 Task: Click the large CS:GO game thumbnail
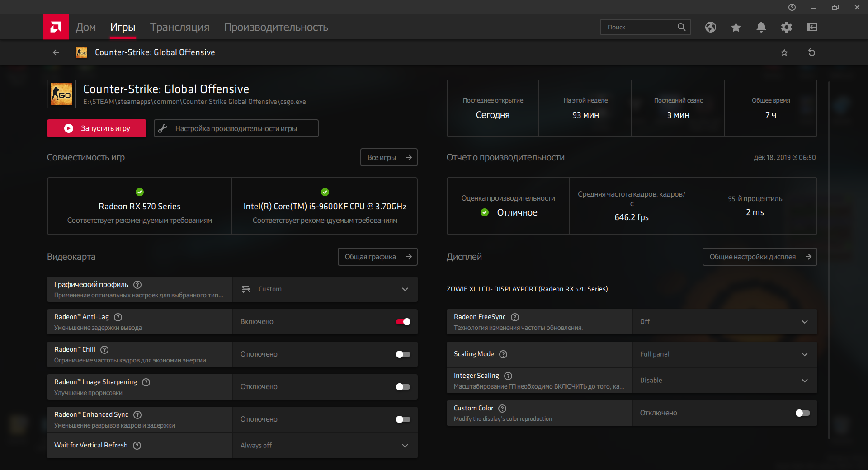pos(61,94)
